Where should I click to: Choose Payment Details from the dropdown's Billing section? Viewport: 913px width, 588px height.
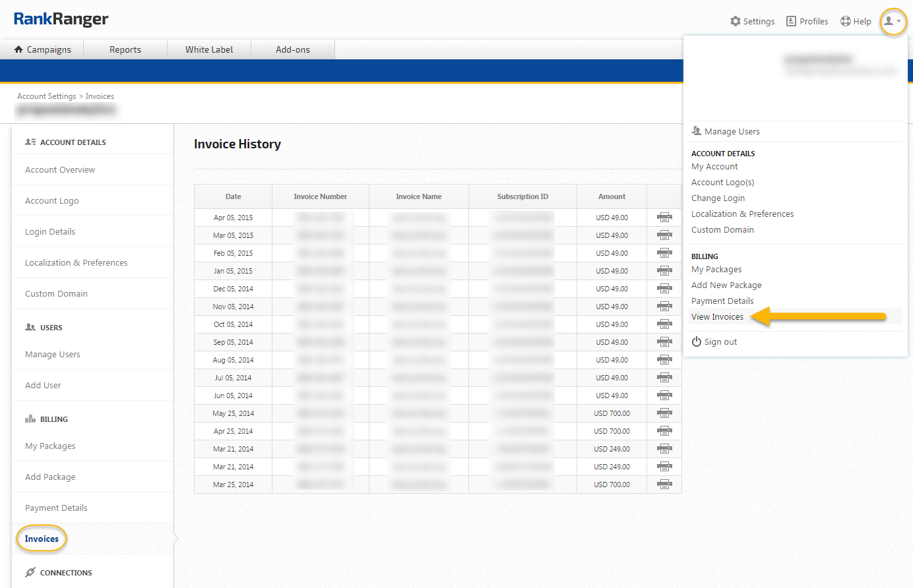(x=722, y=301)
